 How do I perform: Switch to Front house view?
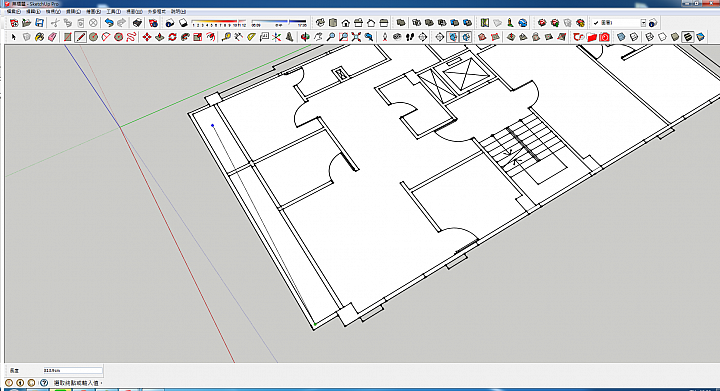tap(346, 22)
